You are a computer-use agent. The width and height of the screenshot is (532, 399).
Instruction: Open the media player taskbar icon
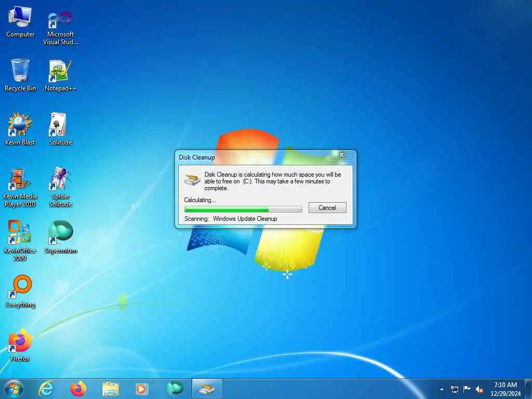tap(141, 389)
